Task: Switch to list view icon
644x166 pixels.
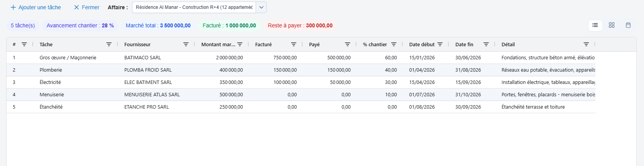Action: 595,25
